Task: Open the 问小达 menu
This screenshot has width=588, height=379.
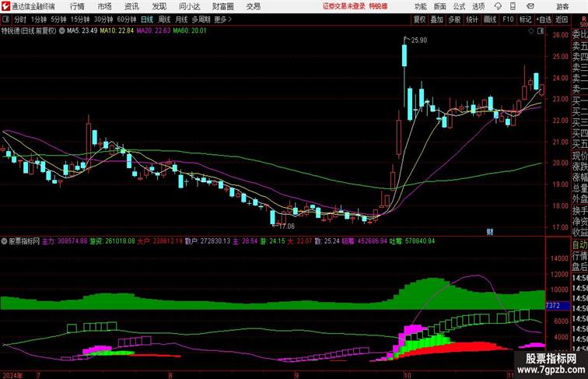Action: click(x=189, y=6)
